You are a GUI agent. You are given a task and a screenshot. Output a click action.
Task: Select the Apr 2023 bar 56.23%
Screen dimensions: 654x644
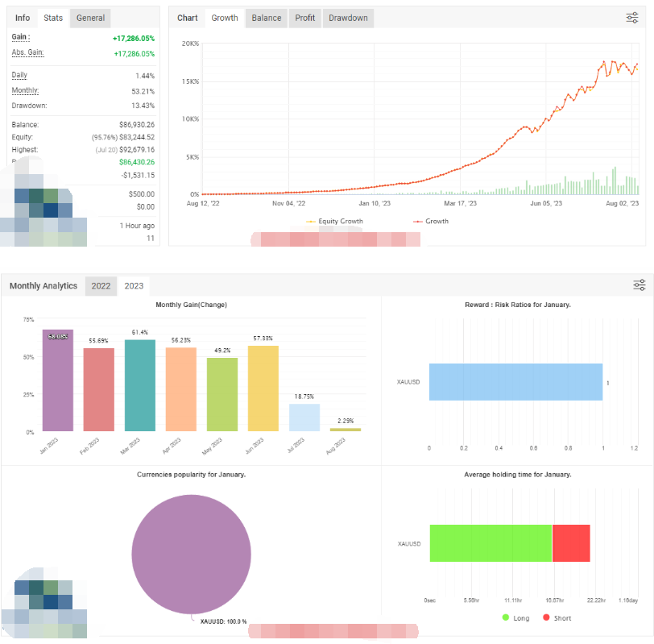181,389
